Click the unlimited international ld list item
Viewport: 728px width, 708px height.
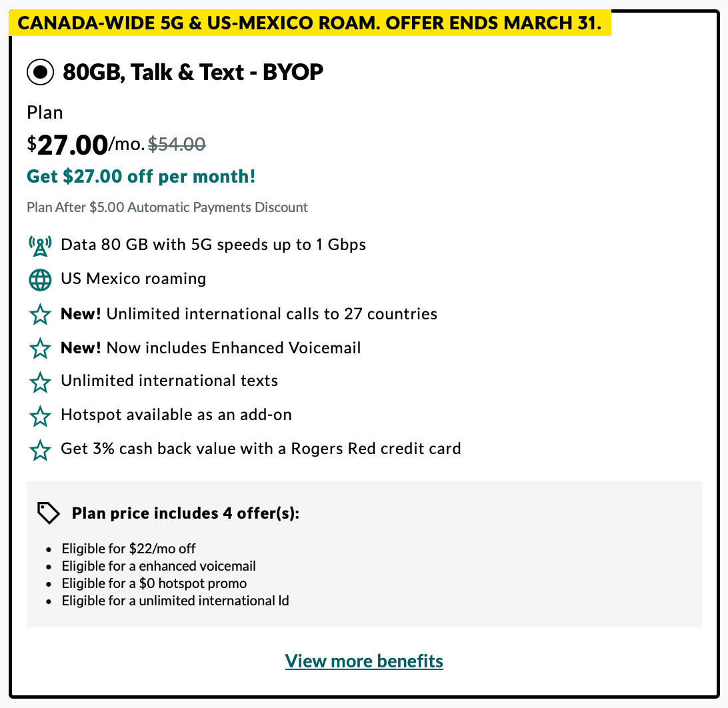click(175, 601)
